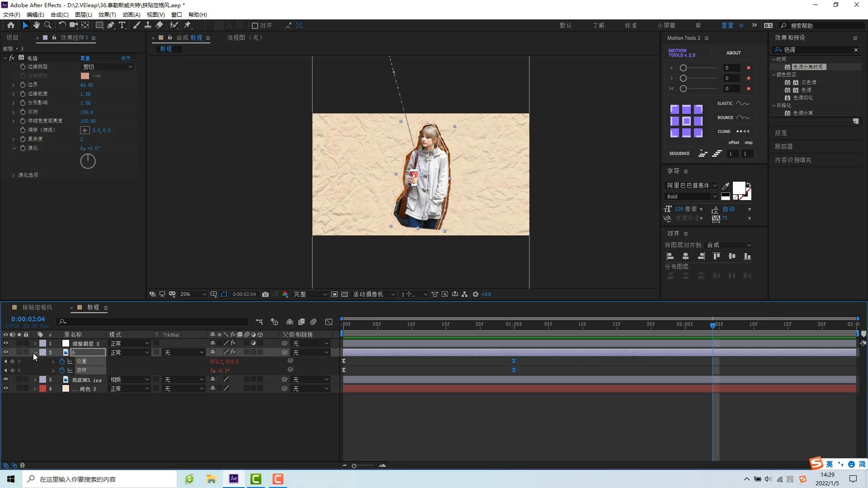Click the 演化 rotation dial
The image size is (868, 488).
[88, 161]
